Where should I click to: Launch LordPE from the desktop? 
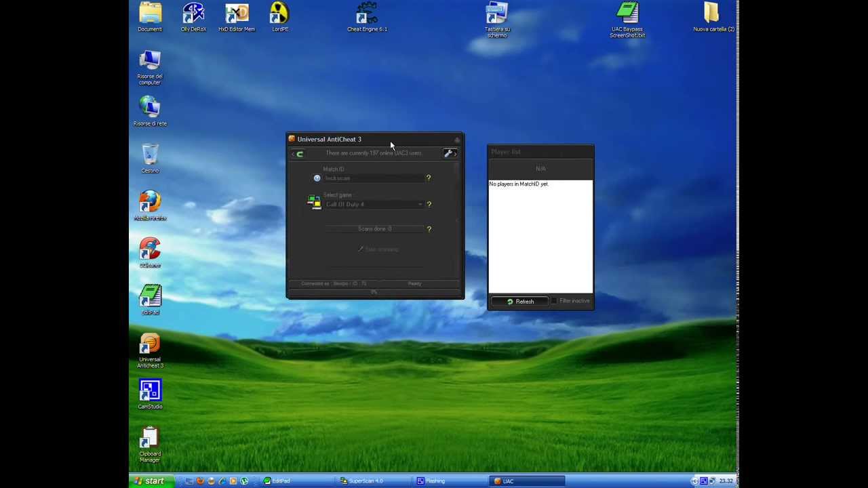point(280,17)
